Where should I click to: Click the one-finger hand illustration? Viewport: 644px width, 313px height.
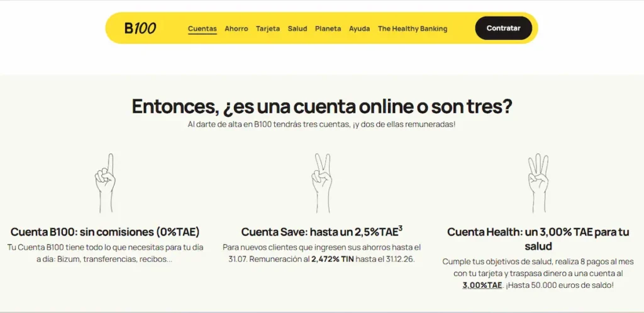tap(105, 183)
